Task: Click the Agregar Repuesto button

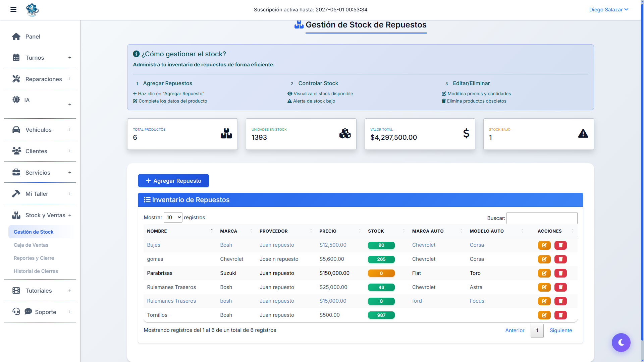Action: click(173, 181)
